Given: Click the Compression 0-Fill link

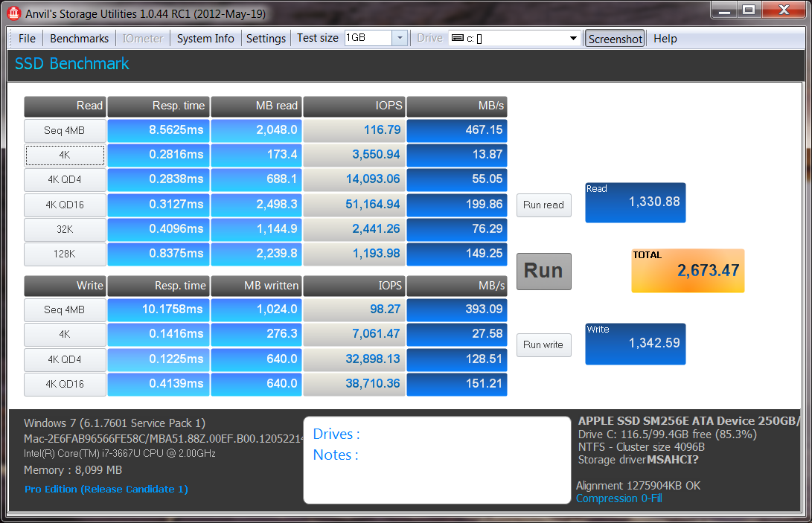Looking at the screenshot, I should (618, 498).
